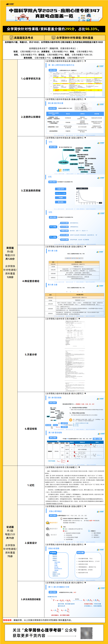
Task: Open the forgetting curve chart slide
Action: 75,192
